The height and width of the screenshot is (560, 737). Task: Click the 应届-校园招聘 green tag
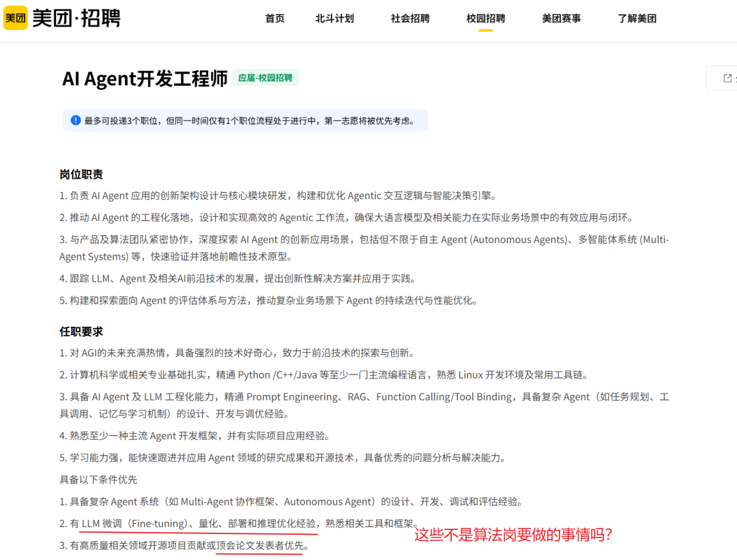point(265,78)
